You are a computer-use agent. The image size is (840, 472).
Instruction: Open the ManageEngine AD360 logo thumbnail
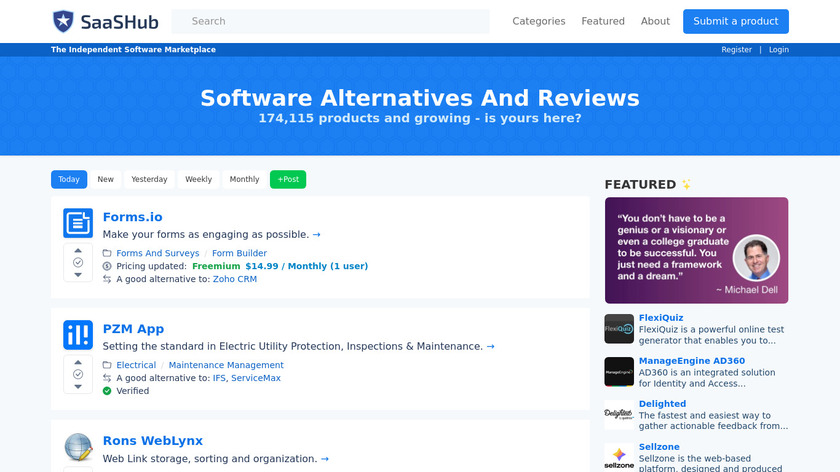[619, 372]
